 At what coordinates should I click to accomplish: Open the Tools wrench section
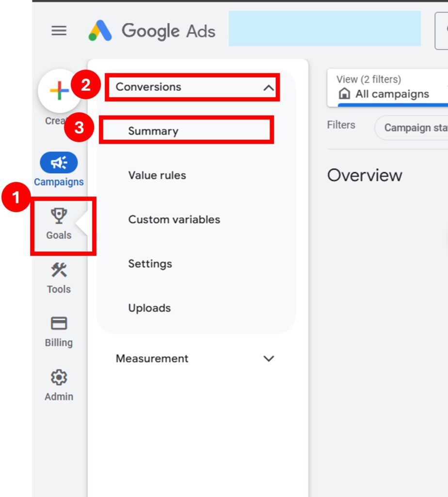tap(59, 278)
